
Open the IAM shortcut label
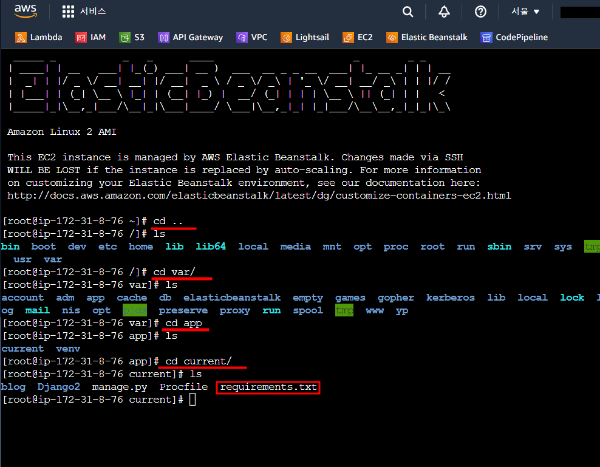(x=98, y=37)
